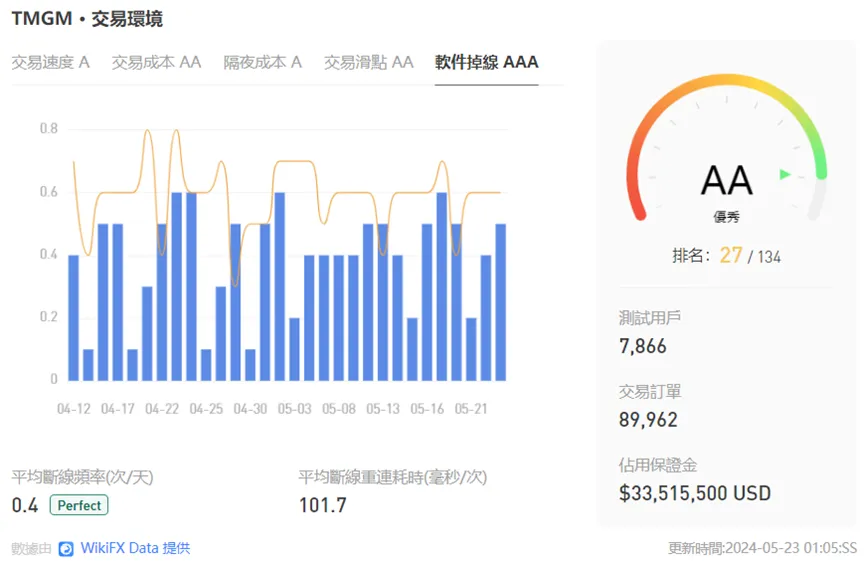The height and width of the screenshot is (561, 865).
Task: Click the 交易訂單 label
Action: 650,391
